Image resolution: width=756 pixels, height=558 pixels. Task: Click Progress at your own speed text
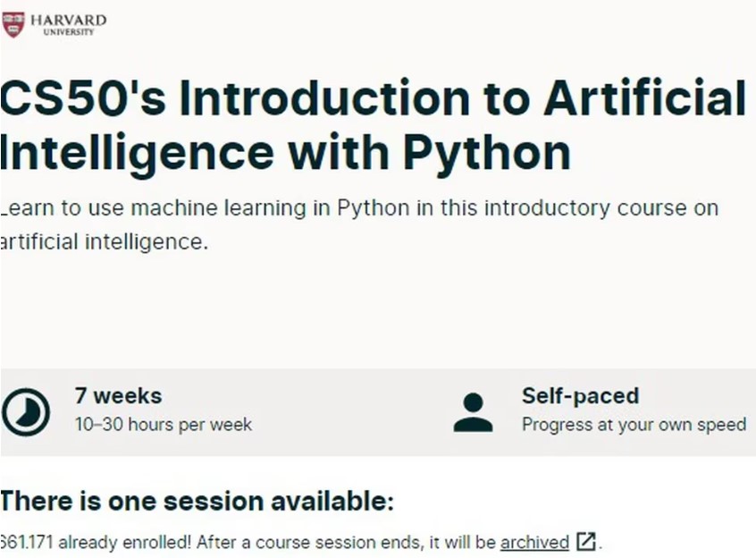click(634, 425)
